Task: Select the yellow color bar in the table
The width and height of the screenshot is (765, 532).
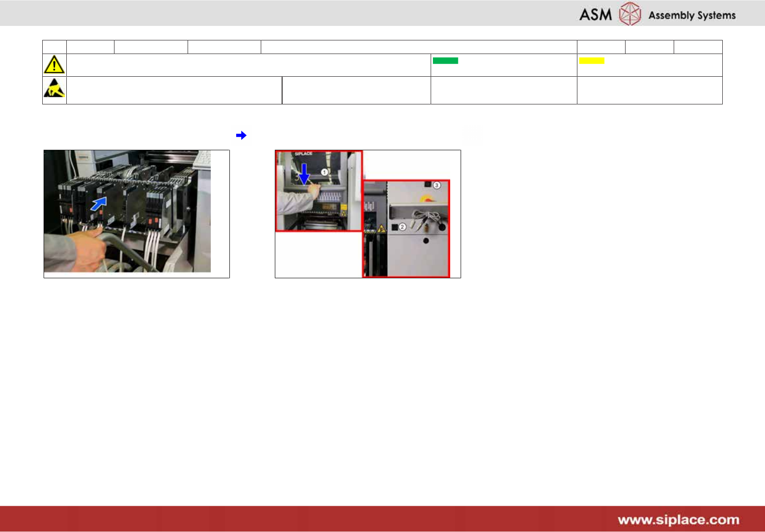Action: pos(591,61)
